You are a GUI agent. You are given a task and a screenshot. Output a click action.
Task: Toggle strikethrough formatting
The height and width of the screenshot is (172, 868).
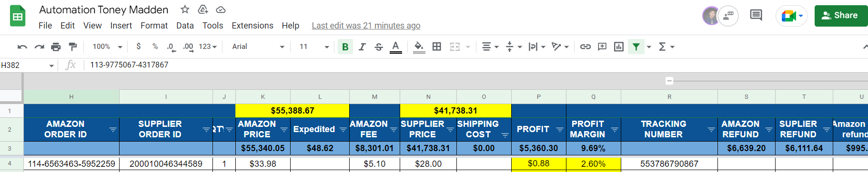pos(379,47)
